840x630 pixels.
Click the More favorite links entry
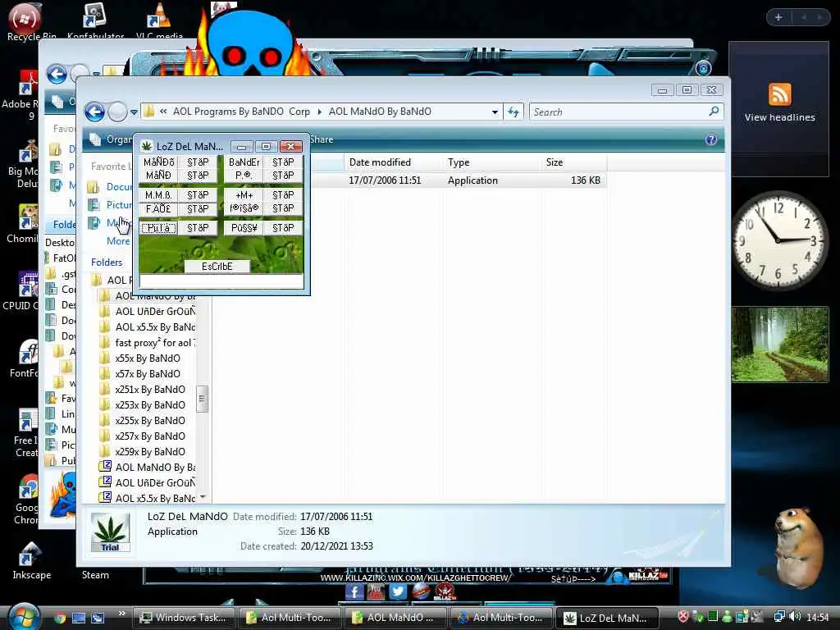pyautogui.click(x=118, y=241)
